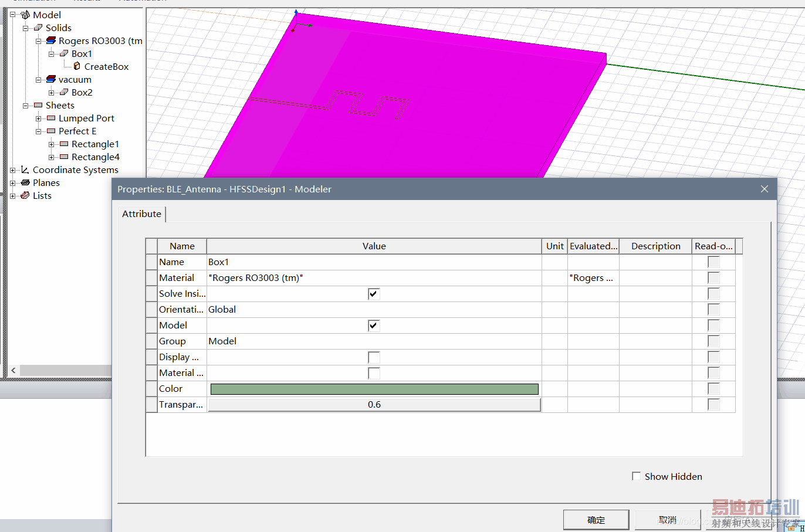Click the Evaluated column header
The width and height of the screenshot is (805, 532).
tap(594, 246)
